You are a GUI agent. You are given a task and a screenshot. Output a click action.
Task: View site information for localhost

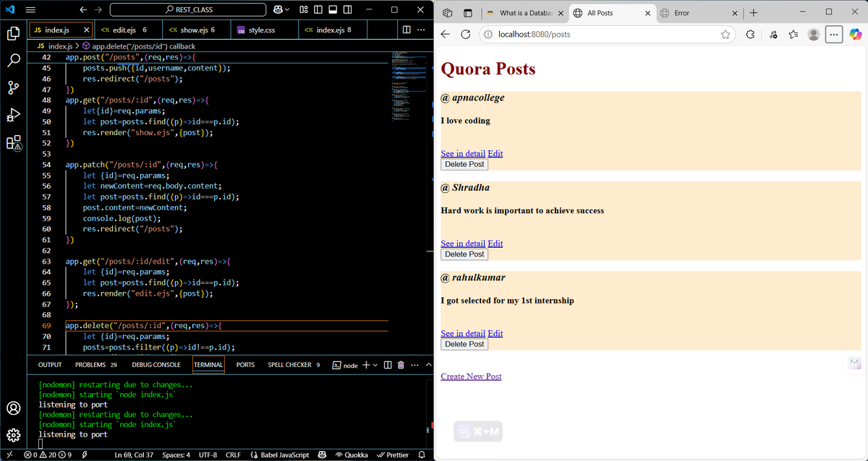[x=488, y=35]
